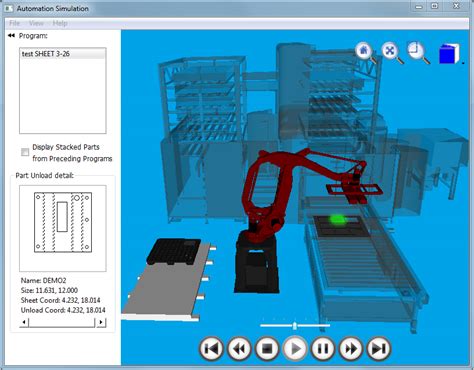Open the blue view cube dropdown

point(463,62)
